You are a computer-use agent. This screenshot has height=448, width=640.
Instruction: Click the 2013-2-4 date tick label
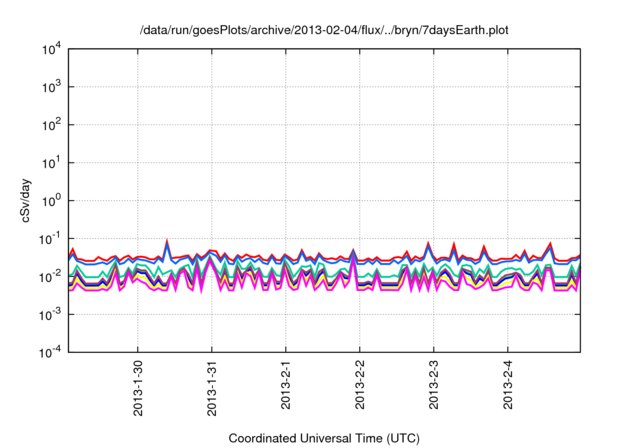point(507,385)
